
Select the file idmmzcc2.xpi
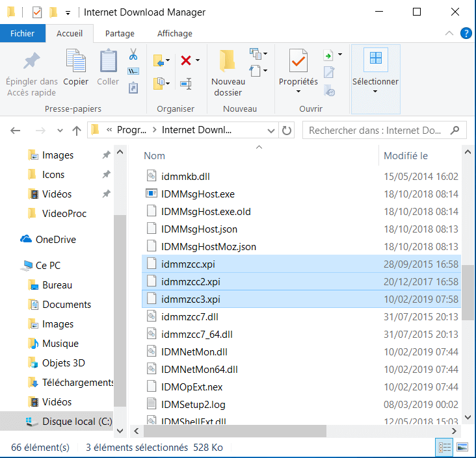(191, 282)
